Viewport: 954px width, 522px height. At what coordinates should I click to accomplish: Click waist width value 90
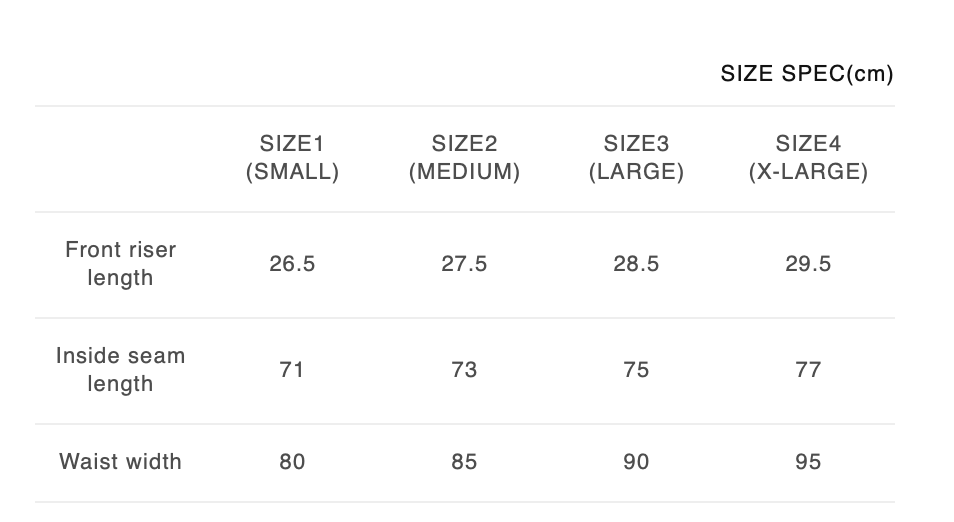636,462
